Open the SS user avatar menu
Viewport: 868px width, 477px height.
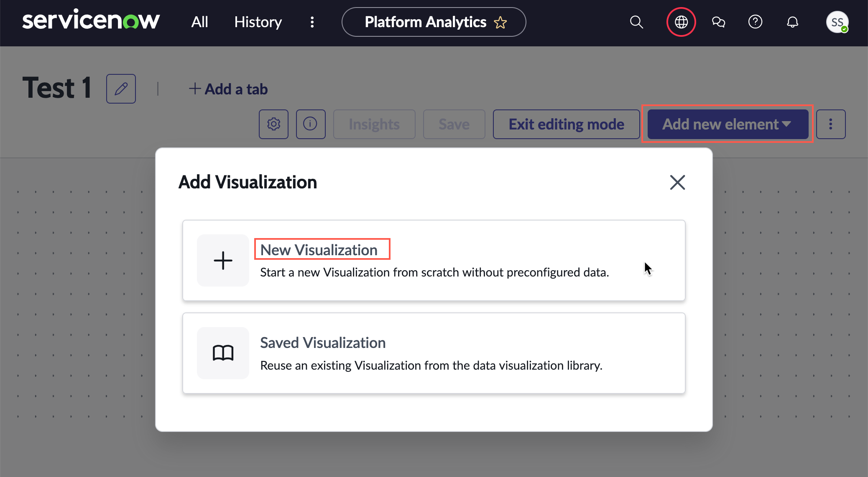pos(837,22)
